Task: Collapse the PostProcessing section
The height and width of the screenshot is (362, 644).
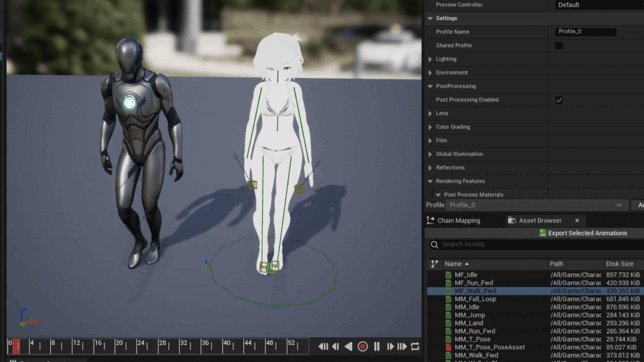Action: [x=431, y=85]
